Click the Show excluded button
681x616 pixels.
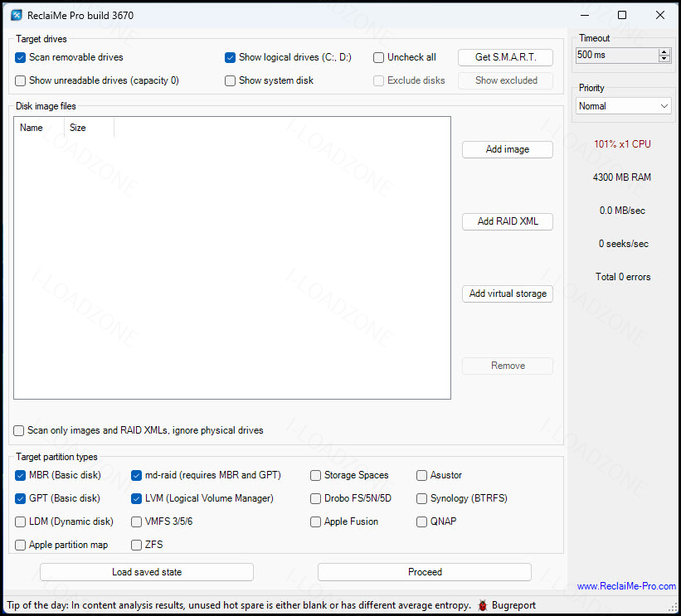505,80
